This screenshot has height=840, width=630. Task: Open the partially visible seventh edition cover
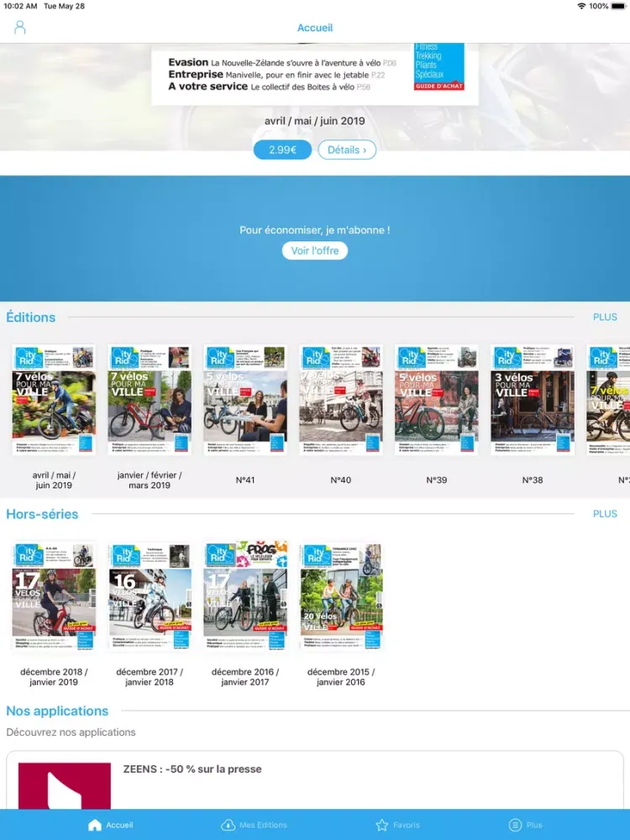tap(608, 400)
